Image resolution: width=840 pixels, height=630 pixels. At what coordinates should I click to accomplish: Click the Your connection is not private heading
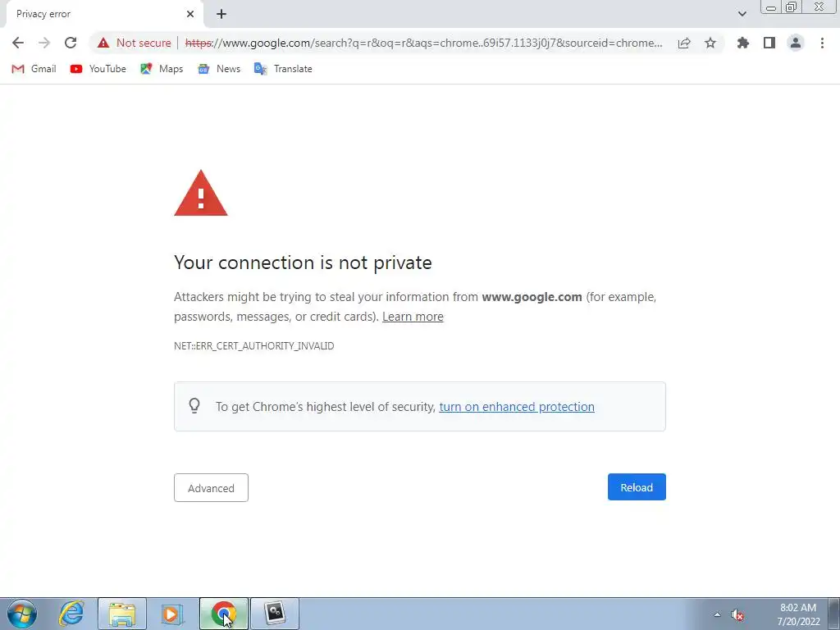[303, 262]
